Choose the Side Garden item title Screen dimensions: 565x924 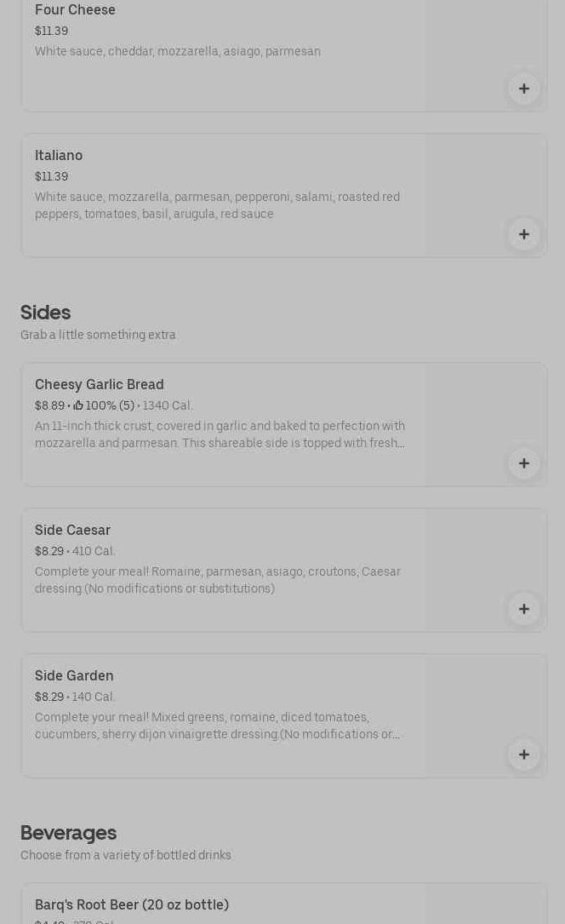point(74,676)
